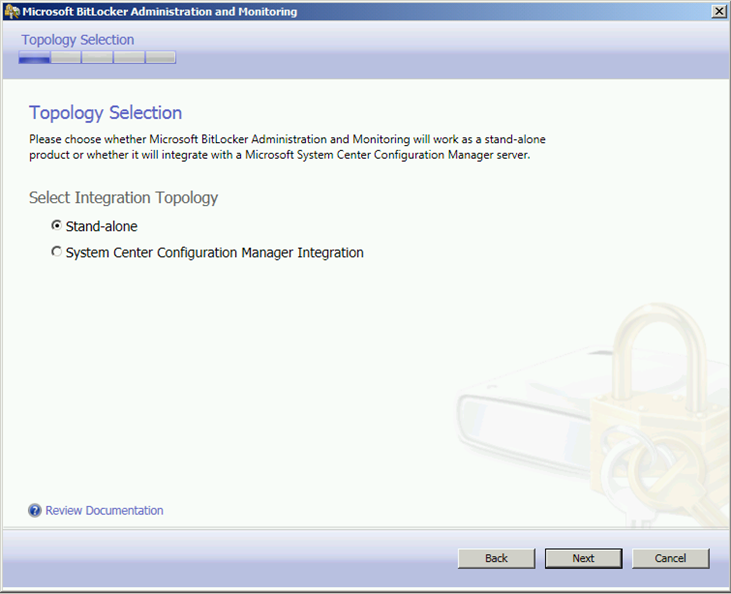Click the BitLocker app icon in title bar
This screenshot has width=731, height=594.
click(12, 12)
